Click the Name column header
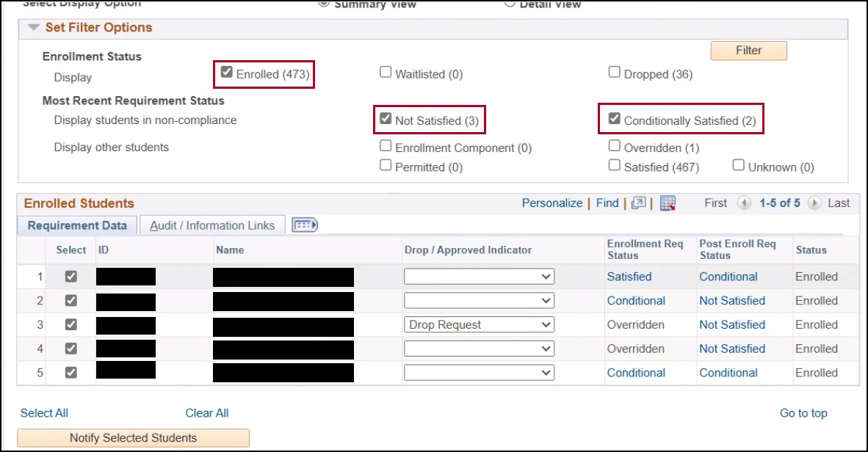Image resolution: width=868 pixels, height=452 pixels. coord(230,250)
